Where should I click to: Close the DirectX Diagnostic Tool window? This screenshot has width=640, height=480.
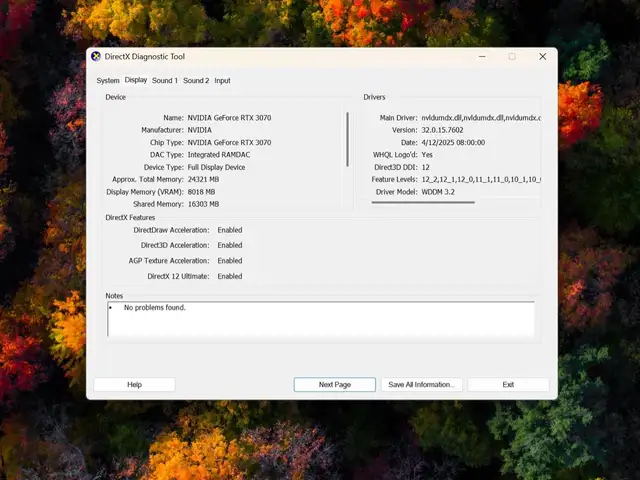coord(542,56)
